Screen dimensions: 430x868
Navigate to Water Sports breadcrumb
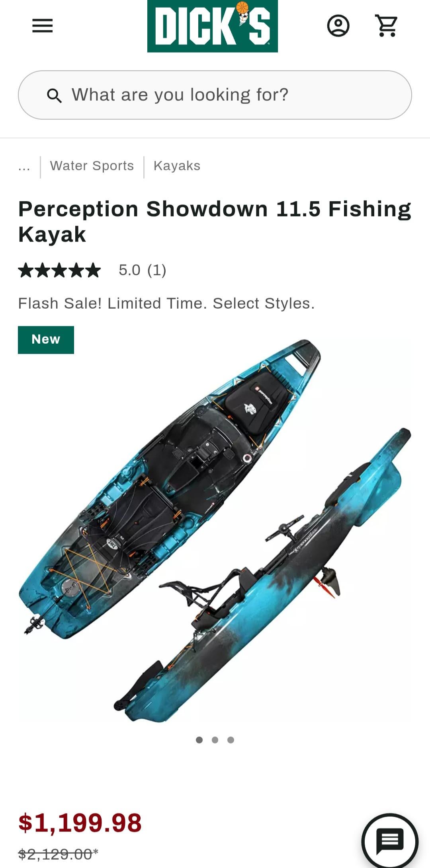point(92,166)
